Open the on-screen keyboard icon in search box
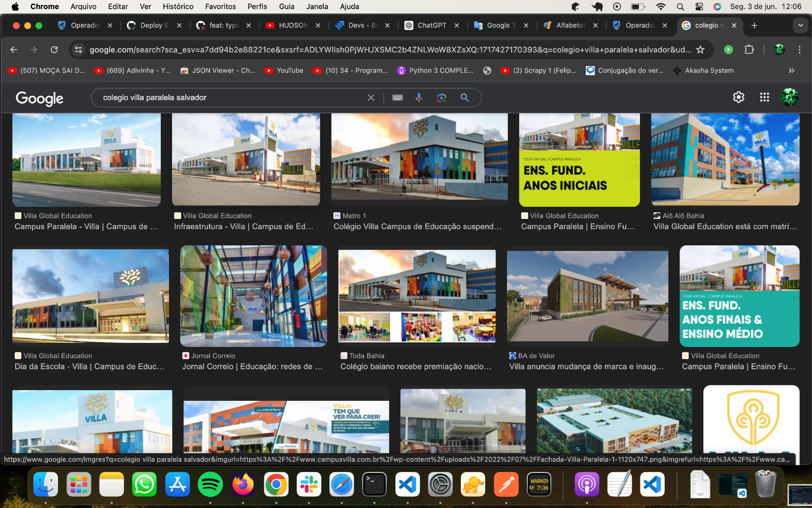This screenshot has width=812, height=508. (x=398, y=98)
